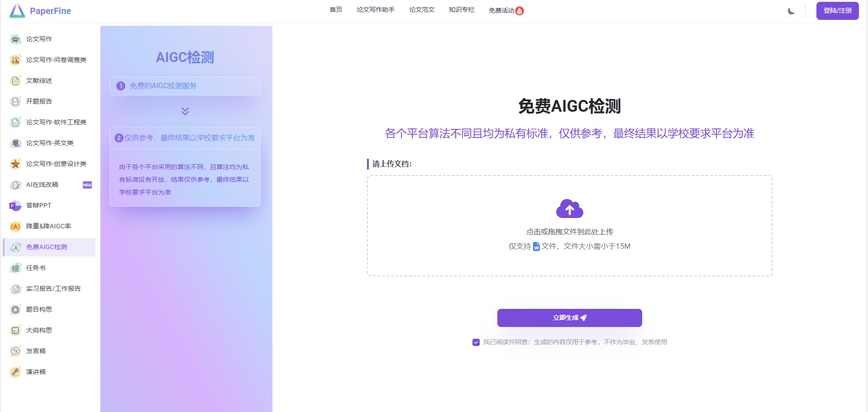Click step 1 免费的AIGC检测服务 panel
Viewport: 868px width, 412px height.
coord(185,86)
